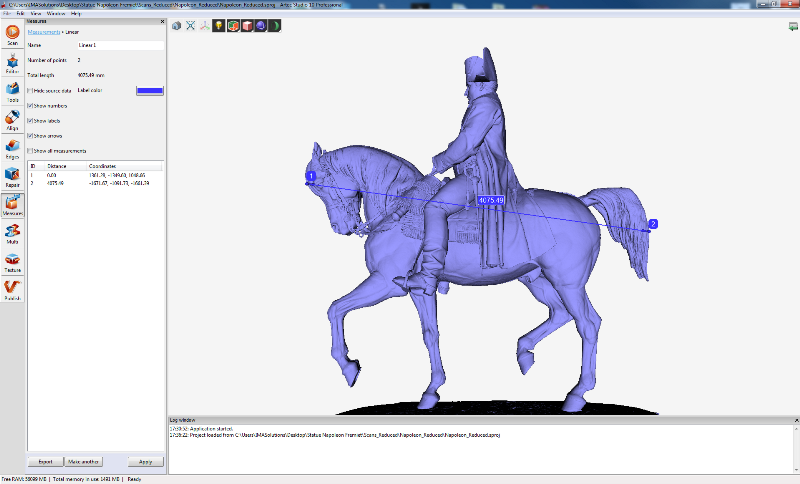Click the green crescent backface icon

click(274, 26)
